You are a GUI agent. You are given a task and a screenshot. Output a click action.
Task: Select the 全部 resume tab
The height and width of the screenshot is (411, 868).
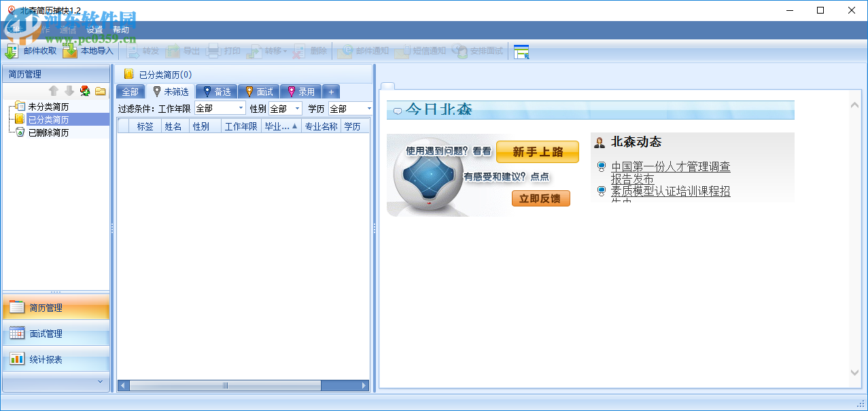(130, 92)
